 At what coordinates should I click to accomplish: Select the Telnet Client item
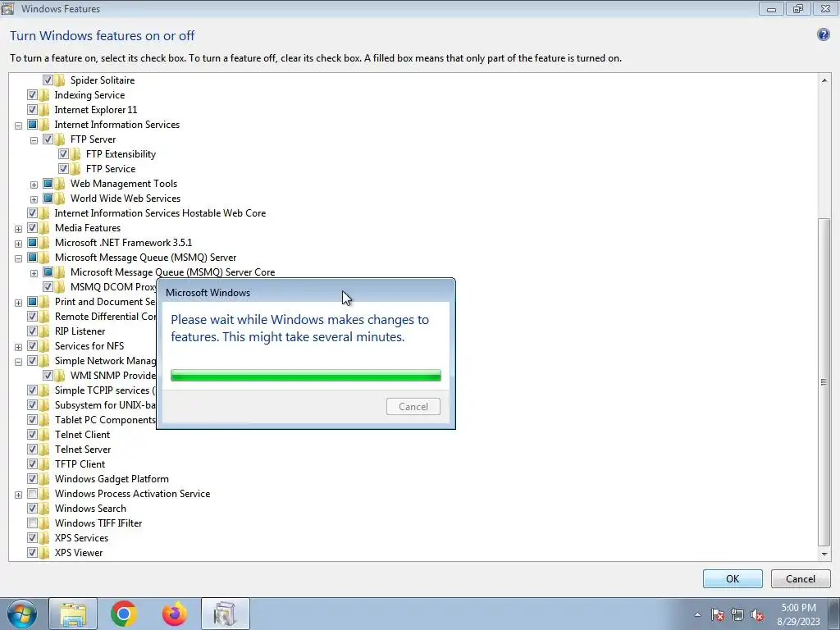pos(82,435)
